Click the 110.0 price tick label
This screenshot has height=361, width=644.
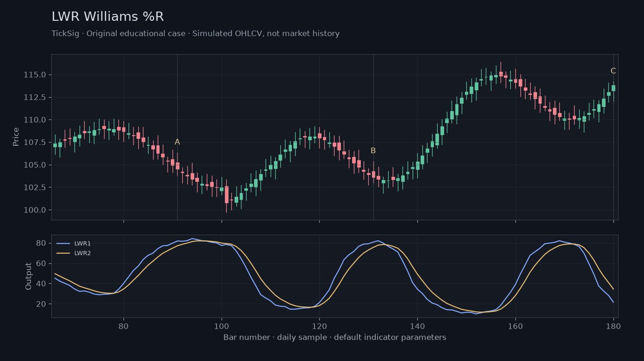(x=36, y=120)
